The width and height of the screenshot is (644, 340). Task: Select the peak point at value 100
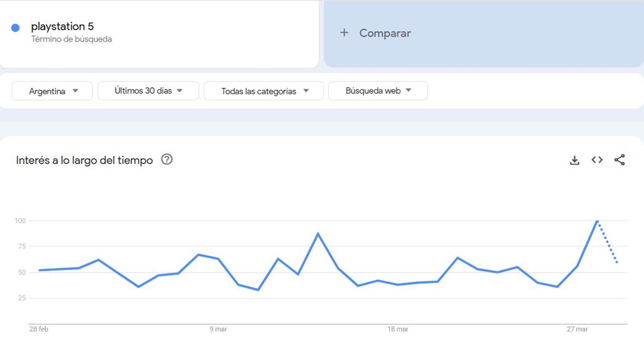point(597,221)
